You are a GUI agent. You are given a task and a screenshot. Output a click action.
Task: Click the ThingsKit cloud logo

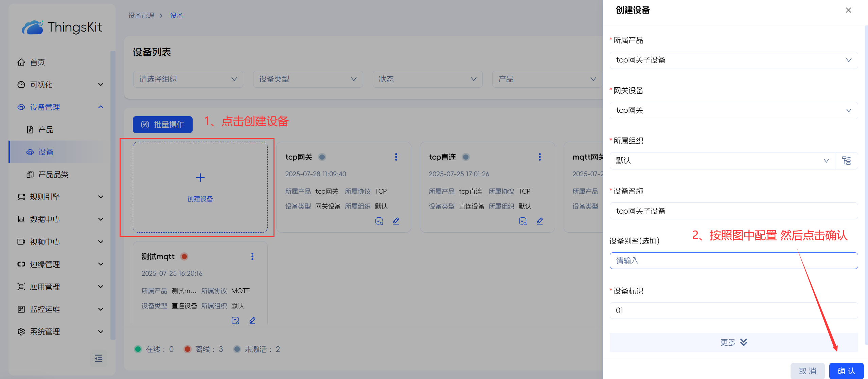click(x=33, y=27)
